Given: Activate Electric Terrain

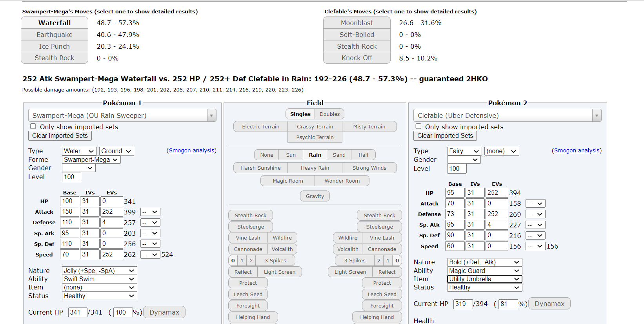Looking at the screenshot, I should (x=261, y=126).
